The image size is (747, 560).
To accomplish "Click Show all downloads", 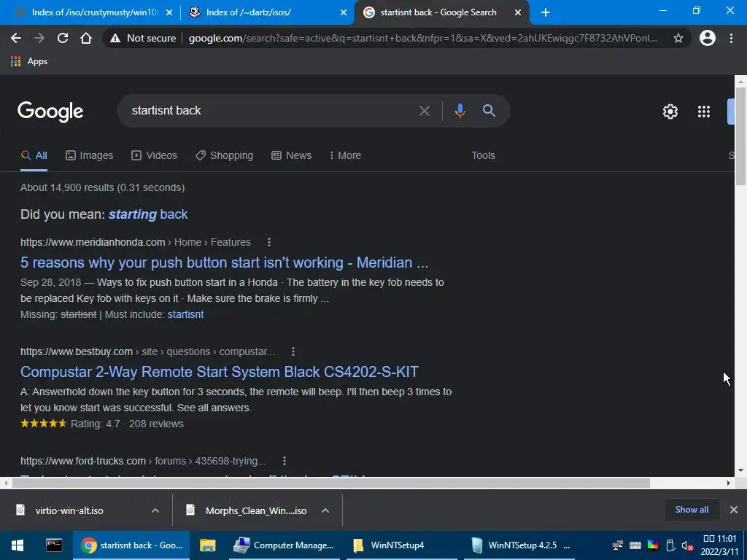I will pos(692,510).
